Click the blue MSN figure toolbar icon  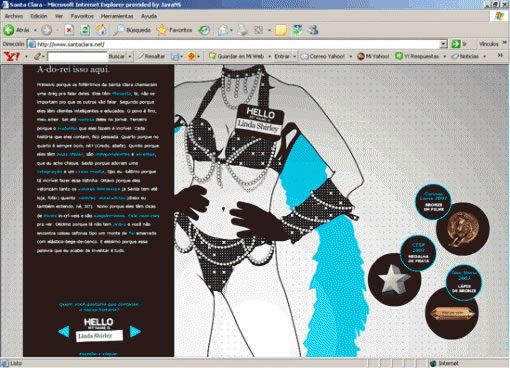(313, 30)
